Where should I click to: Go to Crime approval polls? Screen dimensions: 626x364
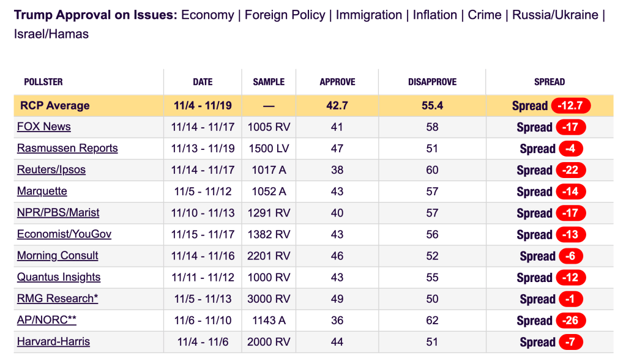[x=485, y=15]
